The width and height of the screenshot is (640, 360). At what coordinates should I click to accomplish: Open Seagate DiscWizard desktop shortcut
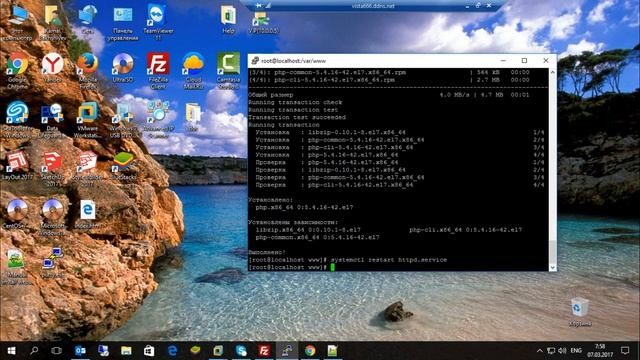tap(17, 119)
